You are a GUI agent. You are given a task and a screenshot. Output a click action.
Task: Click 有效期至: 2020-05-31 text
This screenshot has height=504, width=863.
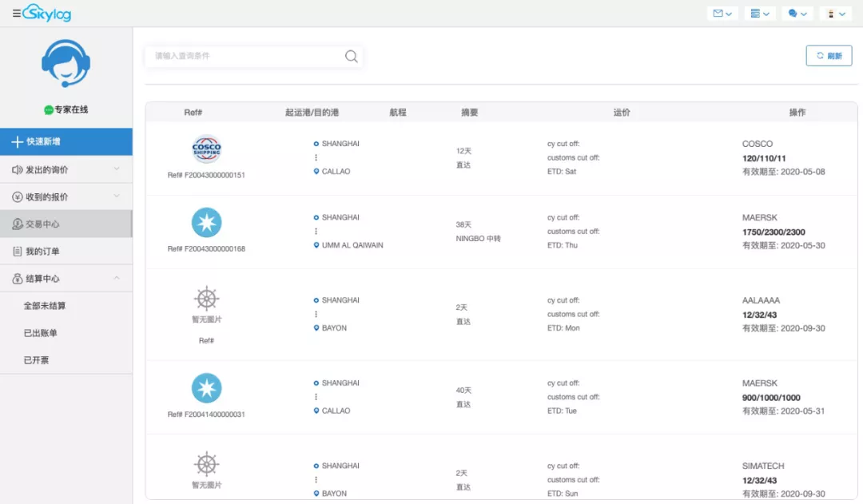point(784,411)
